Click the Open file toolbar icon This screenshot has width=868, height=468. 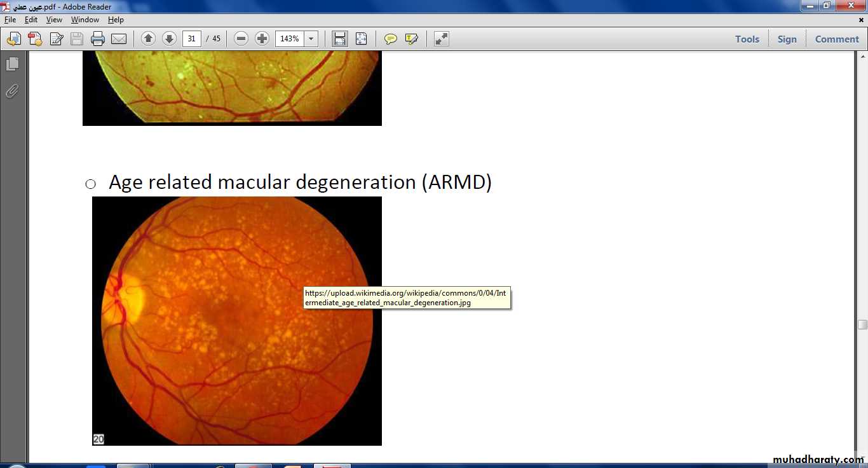[13, 39]
